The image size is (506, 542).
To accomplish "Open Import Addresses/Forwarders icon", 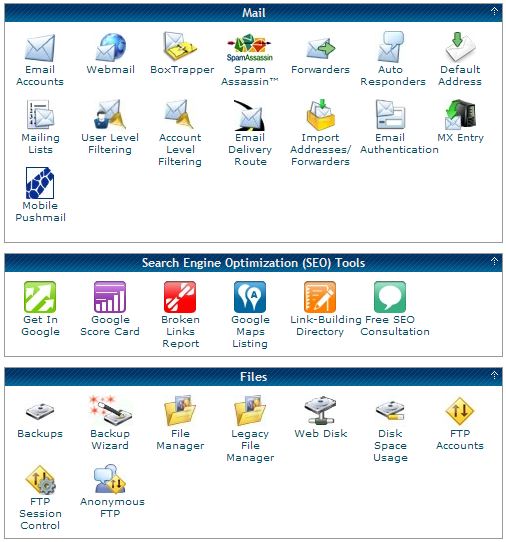I will (x=320, y=115).
